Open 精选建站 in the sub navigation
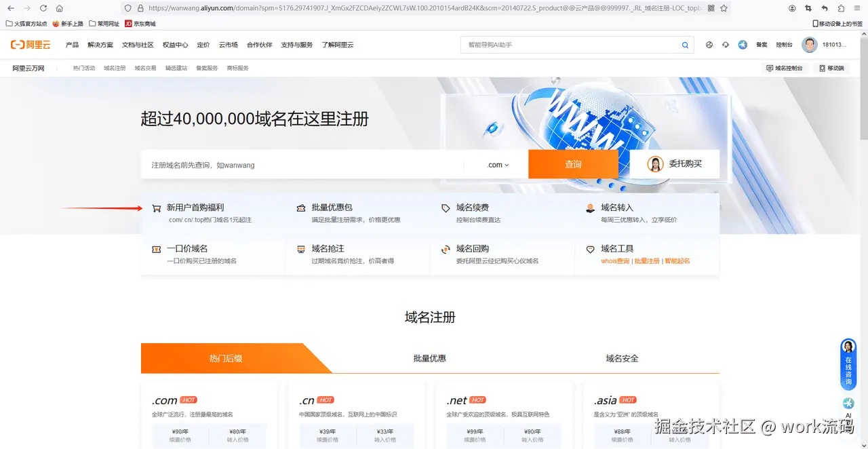Viewport: 868px width, 449px height. 176,68
